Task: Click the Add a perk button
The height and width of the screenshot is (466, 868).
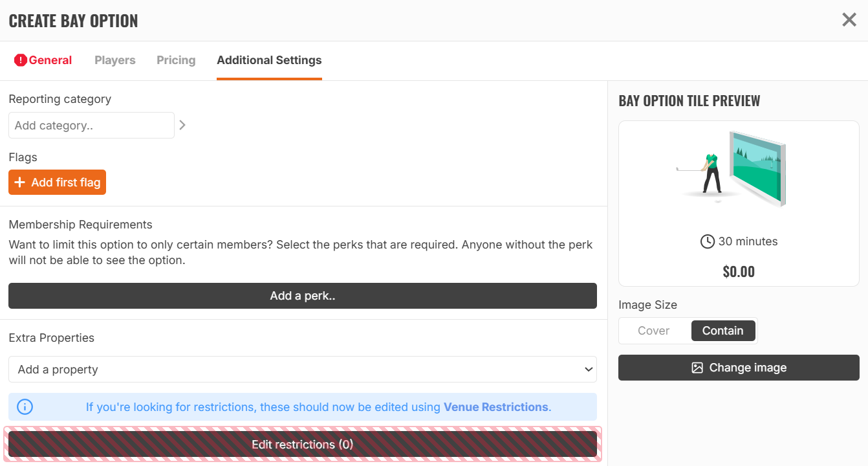Action: point(303,296)
